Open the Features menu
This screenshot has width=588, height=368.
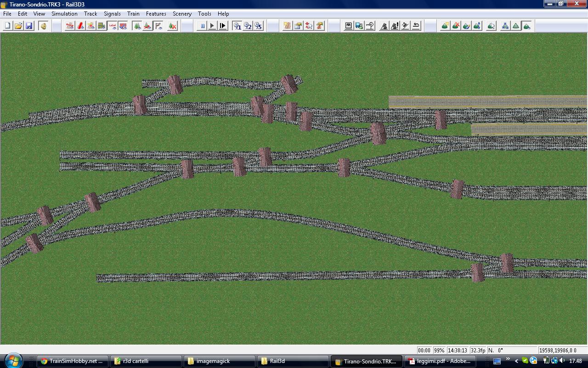[156, 14]
